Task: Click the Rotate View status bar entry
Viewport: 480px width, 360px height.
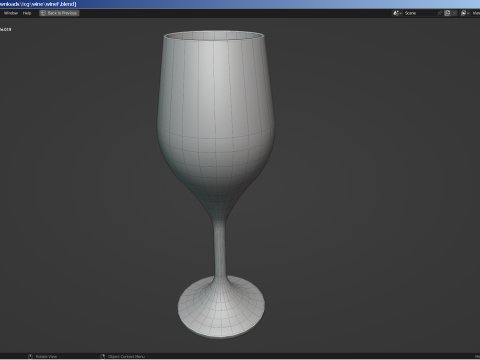Action: point(43,356)
